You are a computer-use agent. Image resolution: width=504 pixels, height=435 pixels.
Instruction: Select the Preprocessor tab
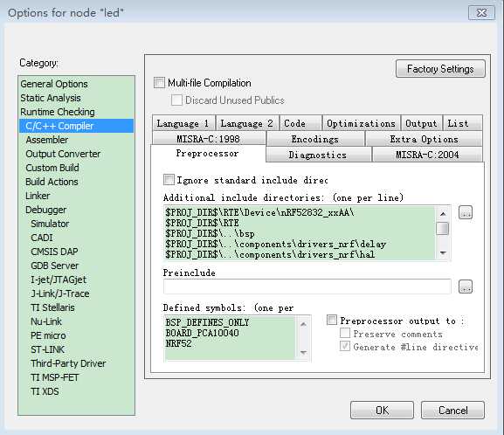208,154
